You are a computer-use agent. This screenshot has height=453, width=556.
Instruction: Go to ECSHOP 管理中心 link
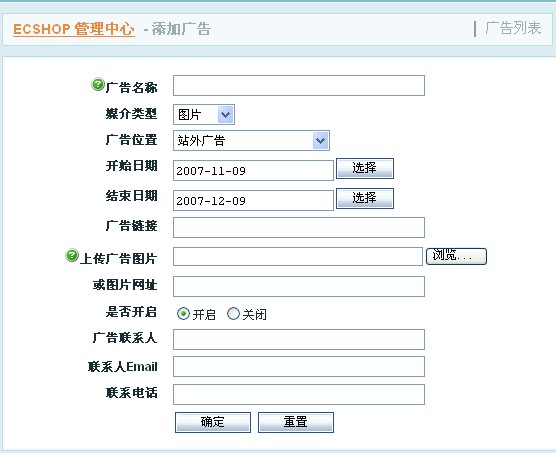coord(74,29)
